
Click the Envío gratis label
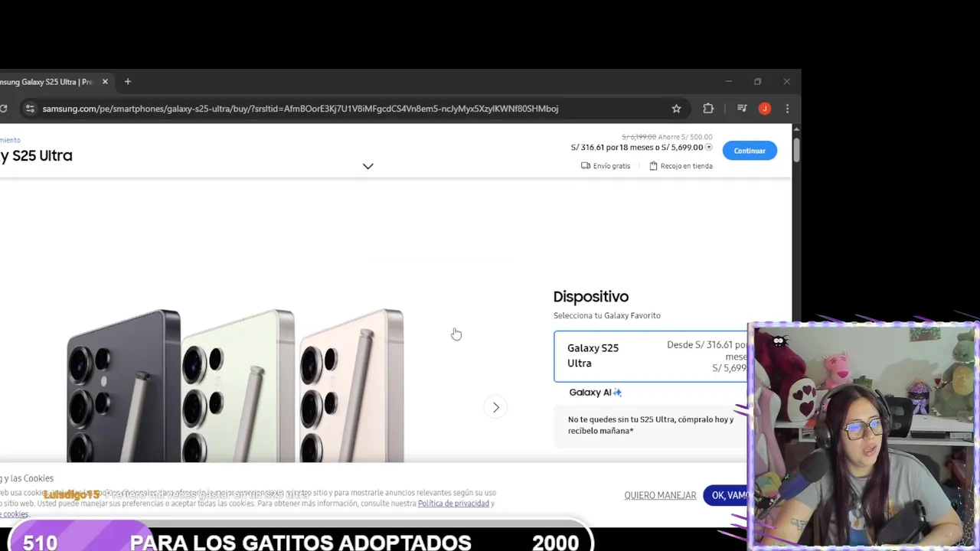[x=606, y=166]
